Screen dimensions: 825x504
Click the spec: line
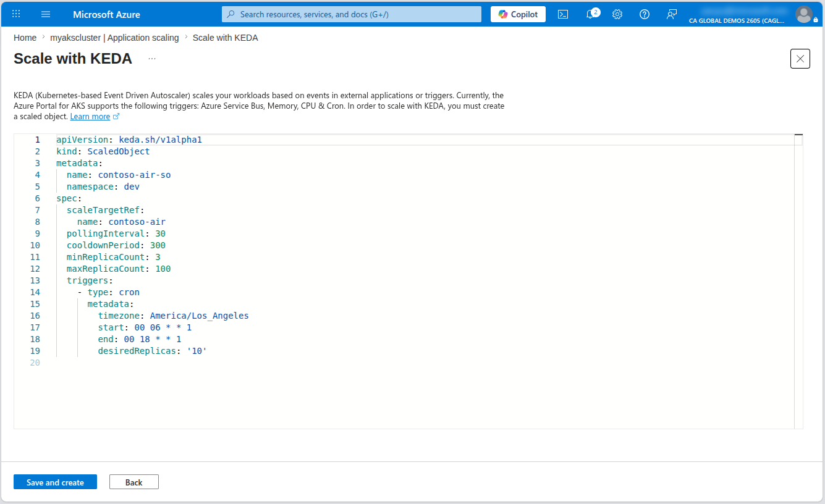(69, 198)
